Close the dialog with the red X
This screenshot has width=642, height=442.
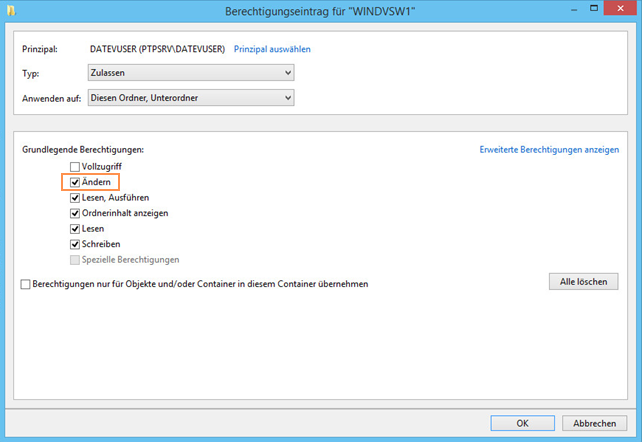620,8
